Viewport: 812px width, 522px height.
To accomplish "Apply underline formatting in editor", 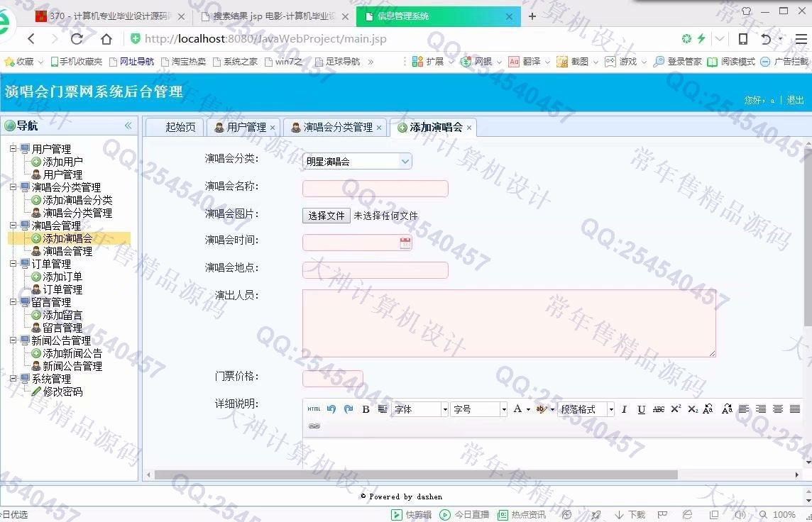I will tap(641, 409).
